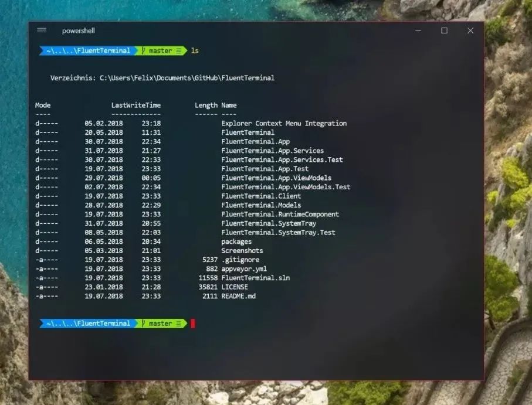Screen dimensions: 532x405
Task: Close the Fluent Terminal window
Action: (470, 30)
